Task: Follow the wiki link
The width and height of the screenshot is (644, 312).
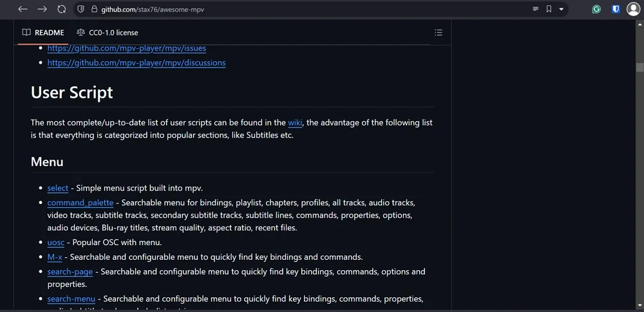Action: (x=295, y=122)
